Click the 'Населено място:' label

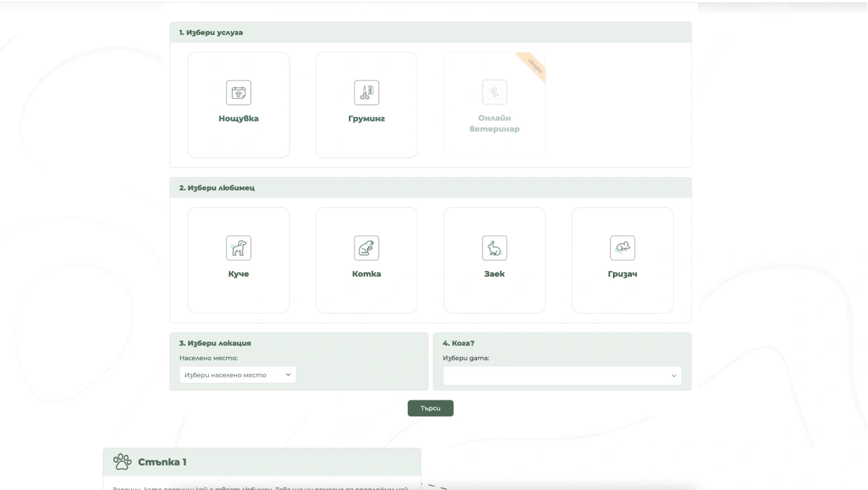coord(209,358)
